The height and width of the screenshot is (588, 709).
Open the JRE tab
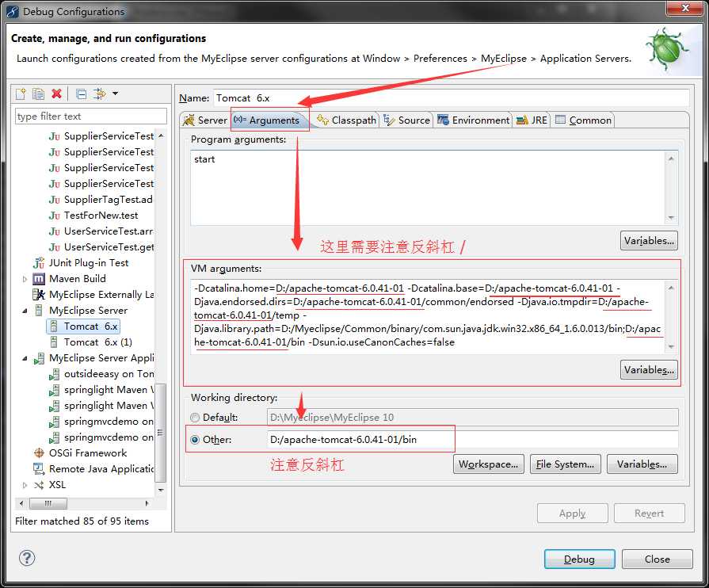pyautogui.click(x=532, y=120)
